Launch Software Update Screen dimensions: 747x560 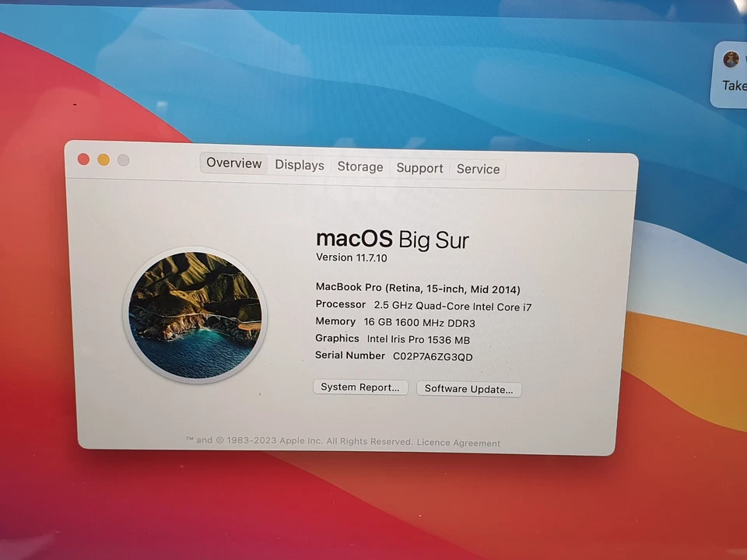click(468, 388)
